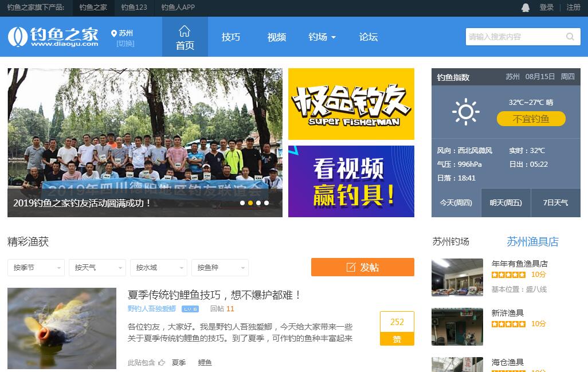Click the orange 发帖 button

pos(363,267)
